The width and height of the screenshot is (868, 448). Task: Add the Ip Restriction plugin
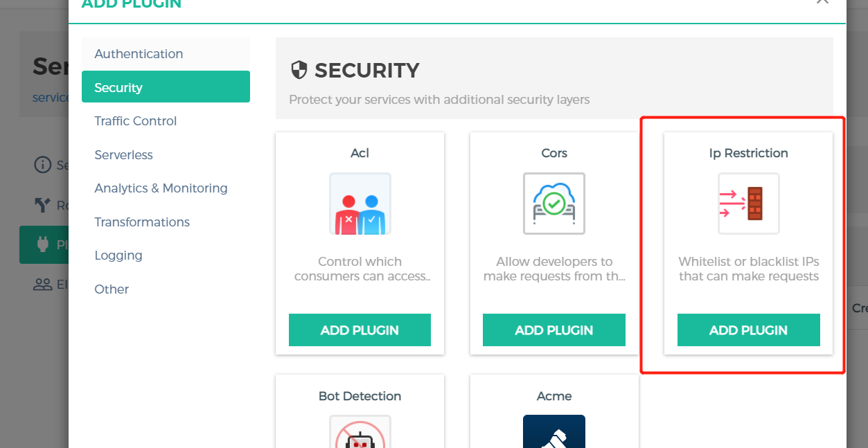748,330
